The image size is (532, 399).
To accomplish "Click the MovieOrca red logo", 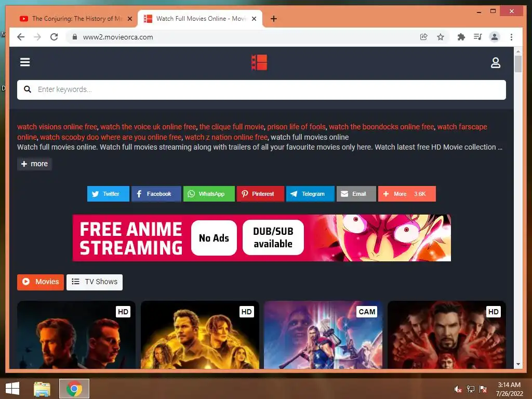I will coord(259,62).
